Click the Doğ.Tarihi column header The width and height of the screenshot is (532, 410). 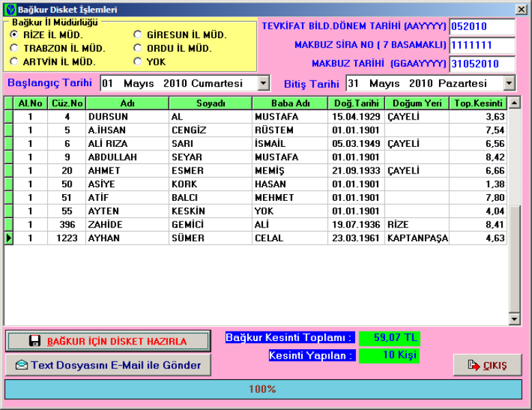tap(356, 103)
